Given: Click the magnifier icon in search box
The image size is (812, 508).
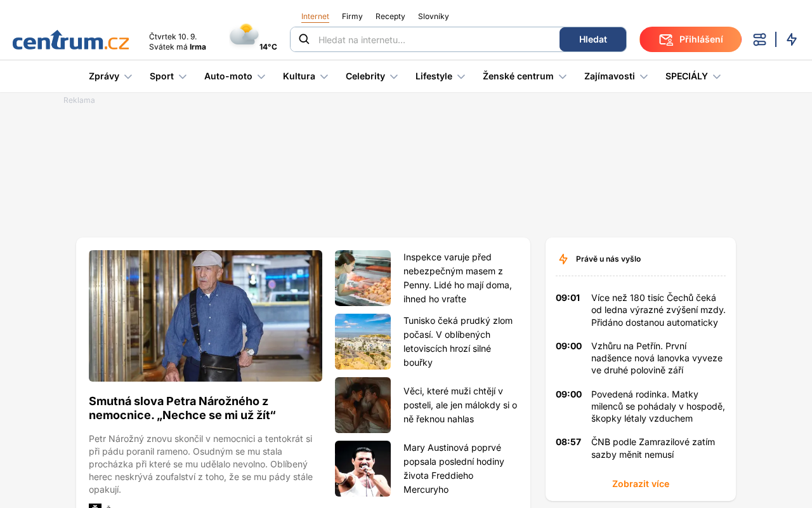Looking at the screenshot, I should click(304, 39).
